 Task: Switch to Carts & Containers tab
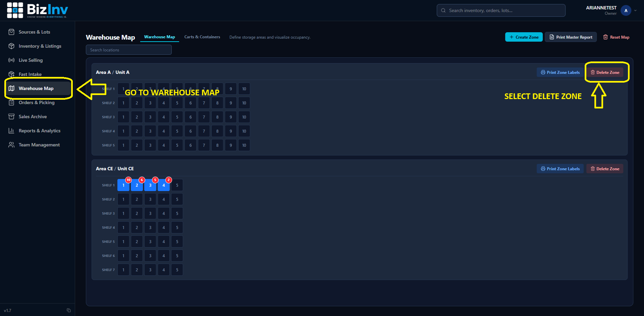tap(202, 37)
